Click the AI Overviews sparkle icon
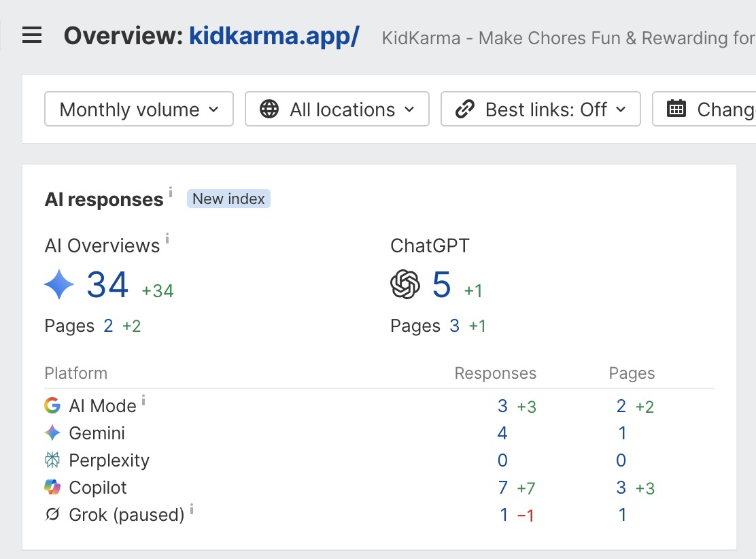 (x=59, y=284)
